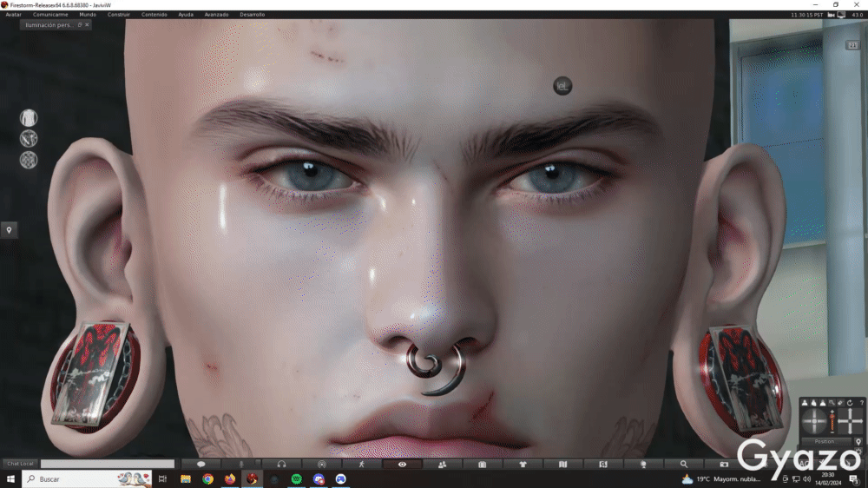Open Search magnifier toolbar icon
Image resolution: width=868 pixels, height=488 pixels.
(x=684, y=465)
